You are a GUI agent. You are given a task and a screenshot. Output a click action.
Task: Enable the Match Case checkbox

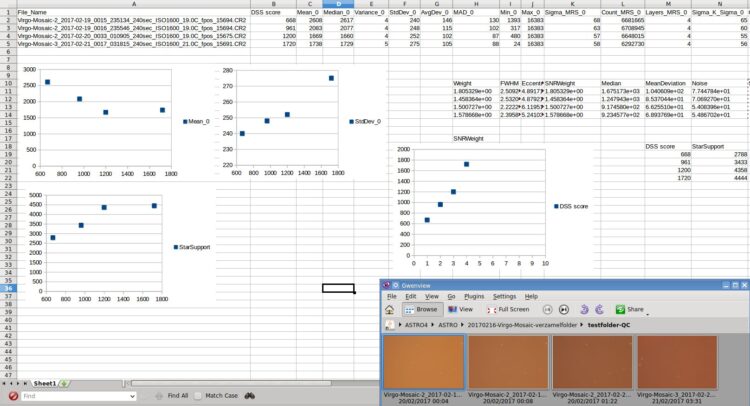point(198,396)
